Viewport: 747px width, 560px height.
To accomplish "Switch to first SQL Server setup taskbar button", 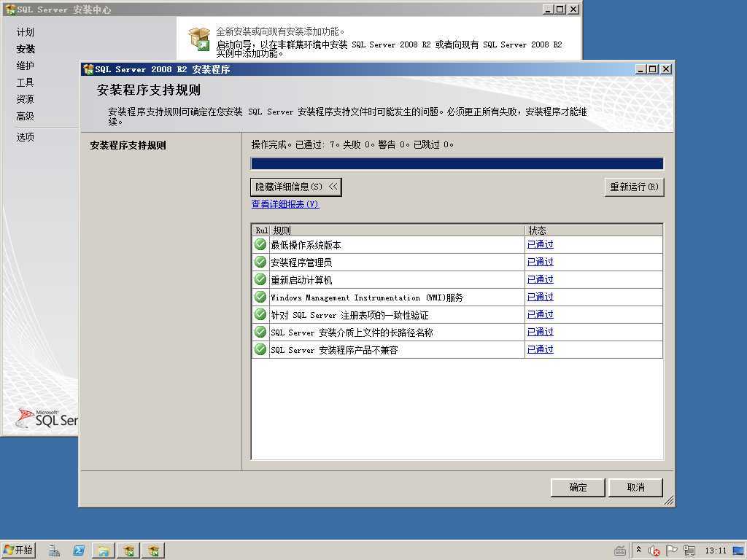I will tap(128, 551).
